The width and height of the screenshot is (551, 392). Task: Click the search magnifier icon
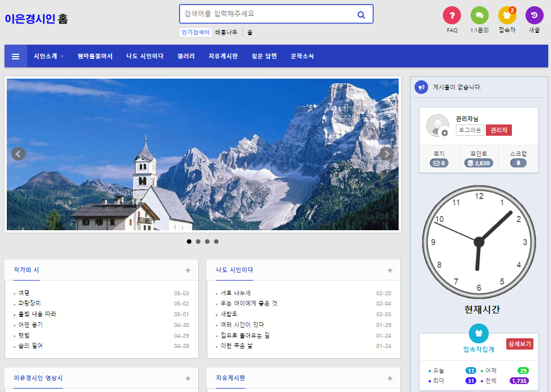coord(361,15)
